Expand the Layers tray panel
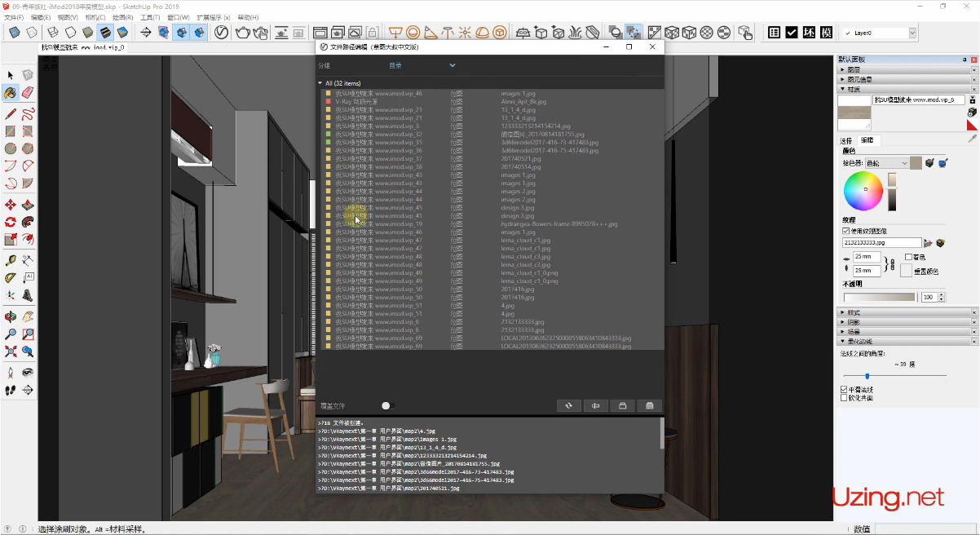Screen dimensions: 980x535 point(907,70)
